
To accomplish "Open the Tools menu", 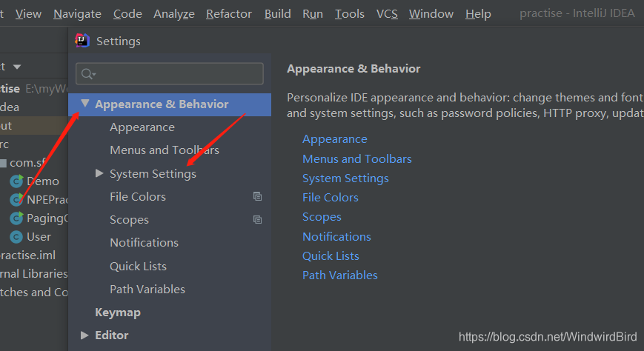I will 350,14.
